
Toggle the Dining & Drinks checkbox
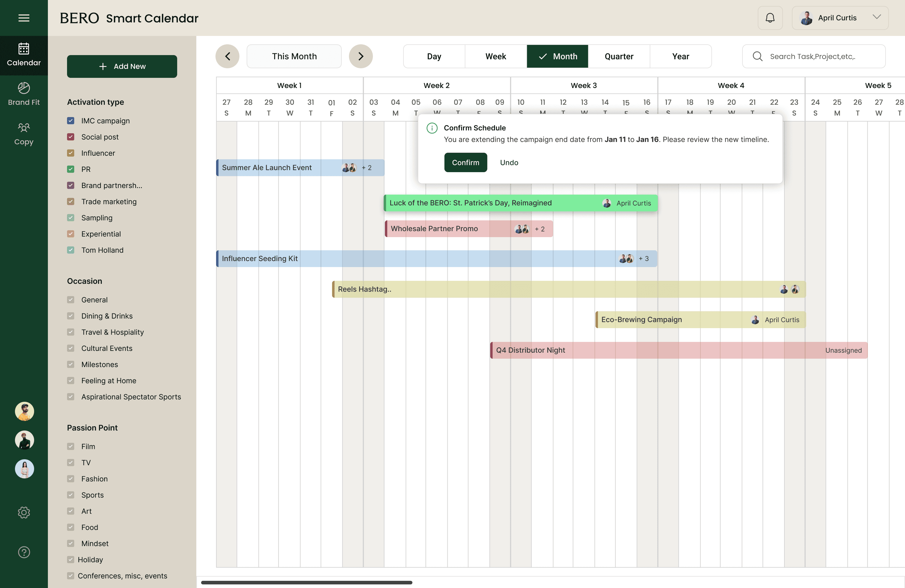pos(71,316)
